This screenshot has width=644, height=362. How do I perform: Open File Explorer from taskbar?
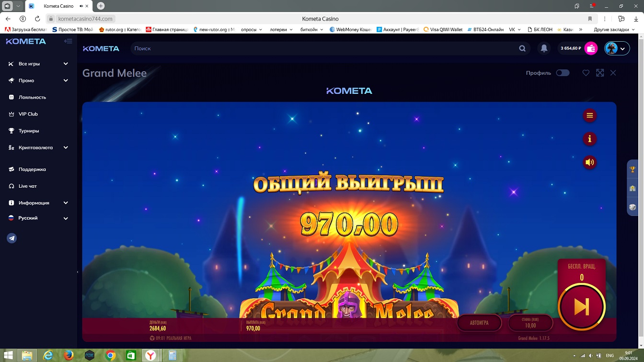click(27, 355)
